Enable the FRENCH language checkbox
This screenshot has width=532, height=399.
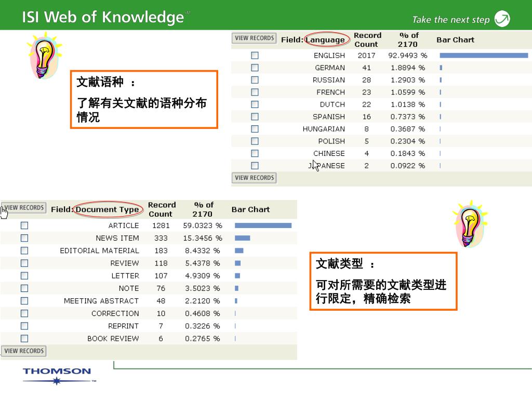[x=255, y=92]
